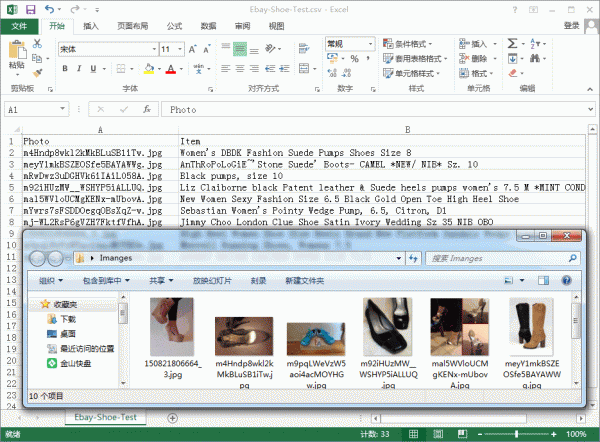Click the Fill down arrow icon
Screen dimensions: 600x442
coord(512,59)
